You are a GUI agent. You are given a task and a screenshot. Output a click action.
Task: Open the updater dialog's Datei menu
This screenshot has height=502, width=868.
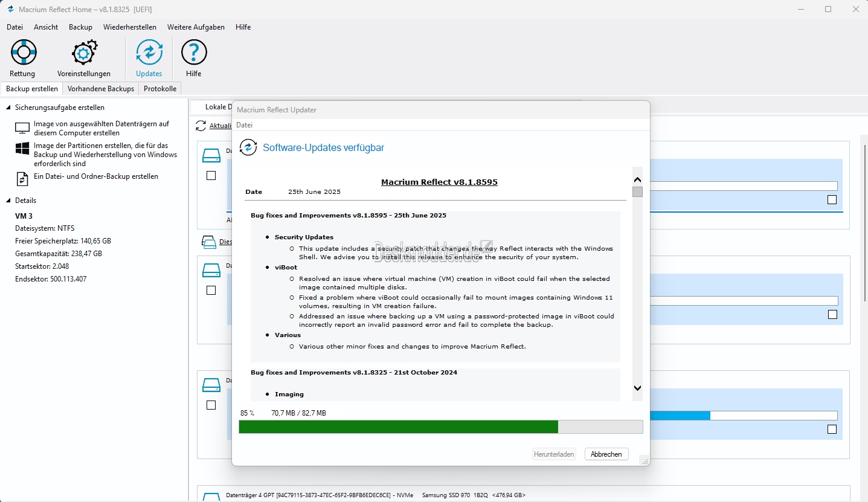pos(244,125)
